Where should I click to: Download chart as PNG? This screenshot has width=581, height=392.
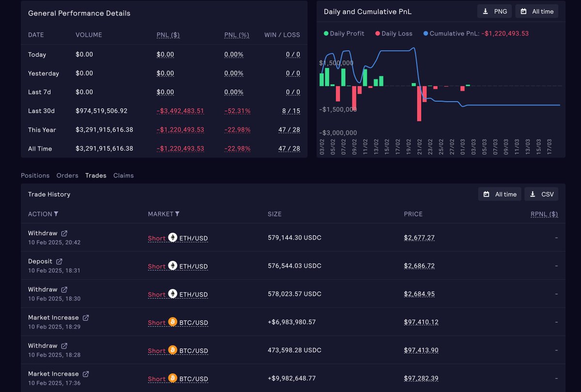[x=494, y=11]
